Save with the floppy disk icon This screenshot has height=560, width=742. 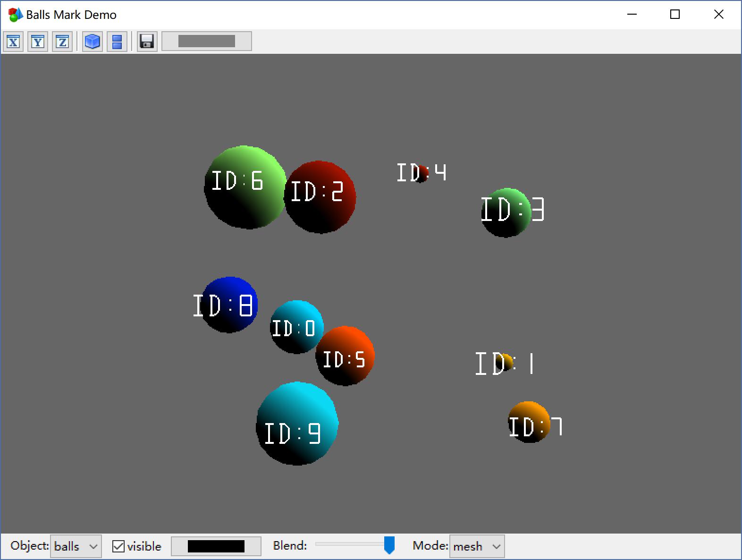147,42
